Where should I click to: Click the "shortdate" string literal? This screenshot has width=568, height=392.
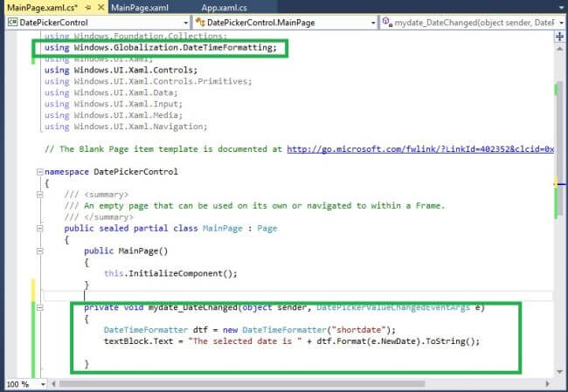click(x=359, y=330)
